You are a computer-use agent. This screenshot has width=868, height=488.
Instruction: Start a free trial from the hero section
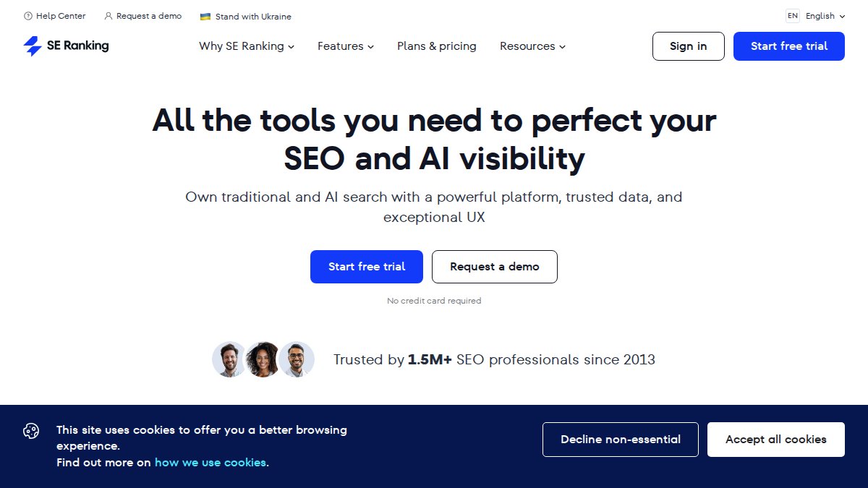366,266
